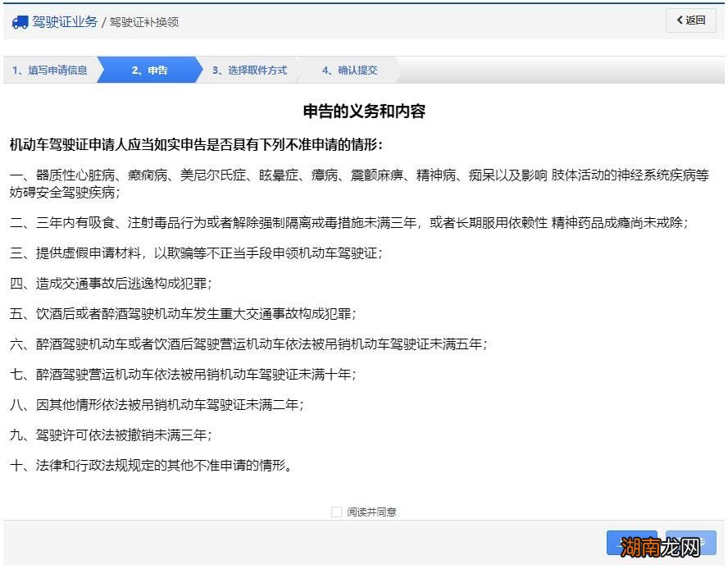Viewport: 728px width, 569px height.
Task: Switch to step 1、填写申请信息
Action: click(x=51, y=70)
